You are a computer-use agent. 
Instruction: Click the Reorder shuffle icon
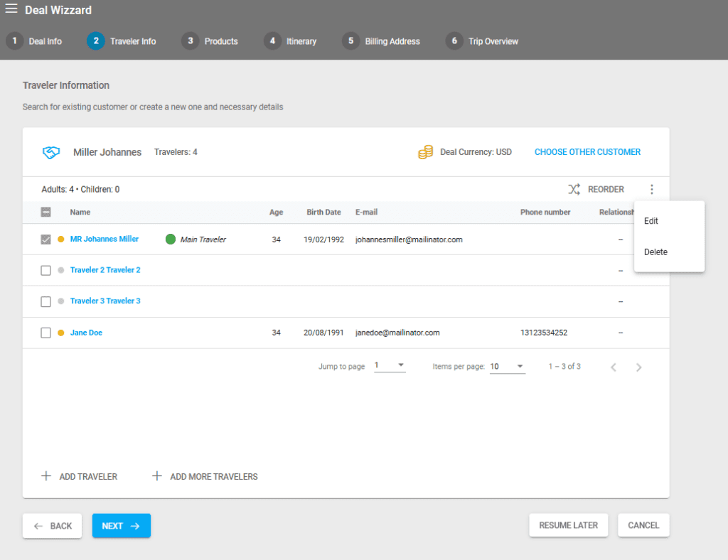tap(574, 189)
